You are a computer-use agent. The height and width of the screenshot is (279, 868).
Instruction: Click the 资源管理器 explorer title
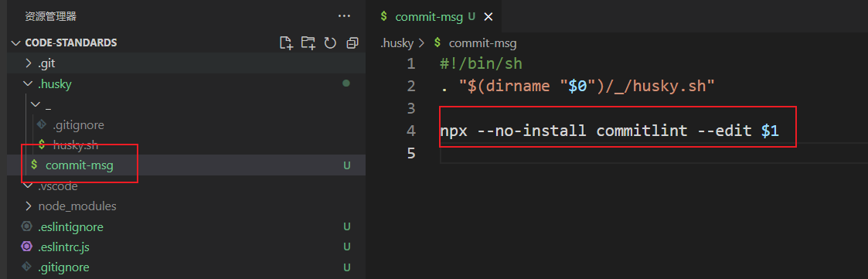50,16
